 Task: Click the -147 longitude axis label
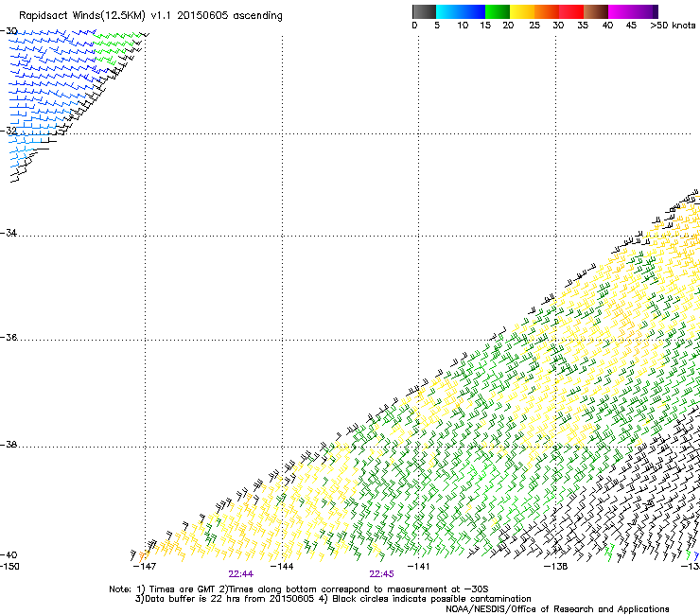145,567
